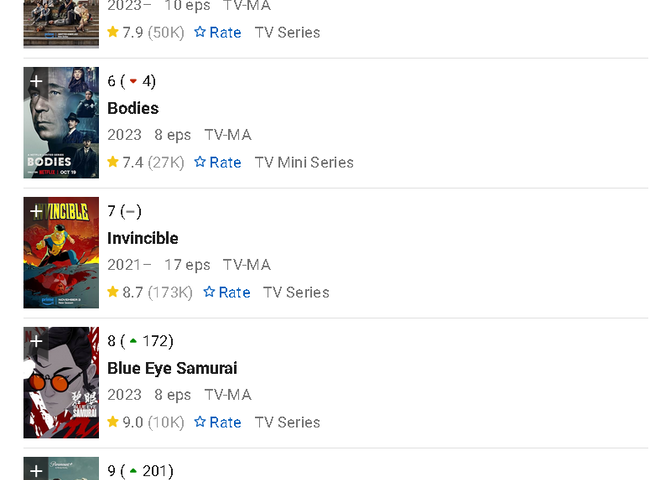Add Bodies to watchlist with plus icon

[36, 81]
